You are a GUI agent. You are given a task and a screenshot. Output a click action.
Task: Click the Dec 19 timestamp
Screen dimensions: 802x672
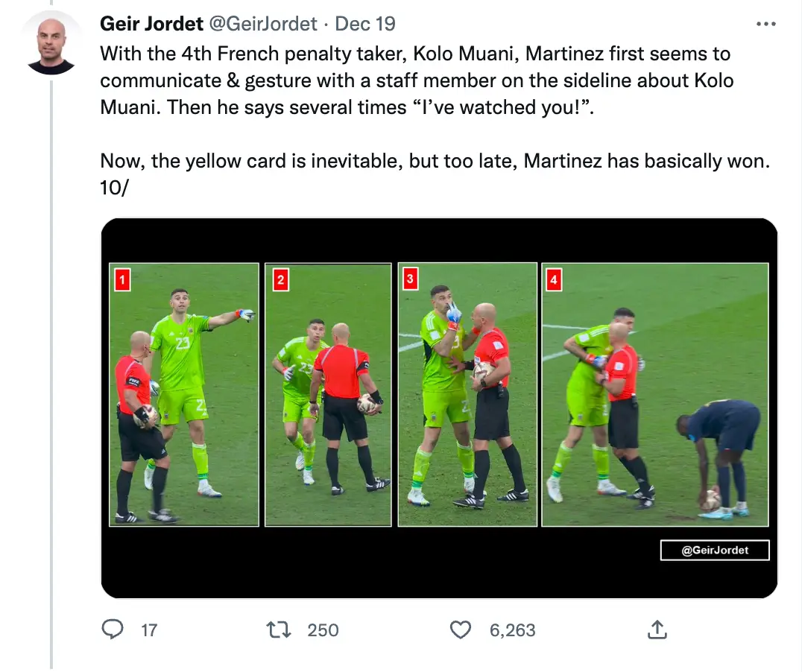[x=365, y=23]
